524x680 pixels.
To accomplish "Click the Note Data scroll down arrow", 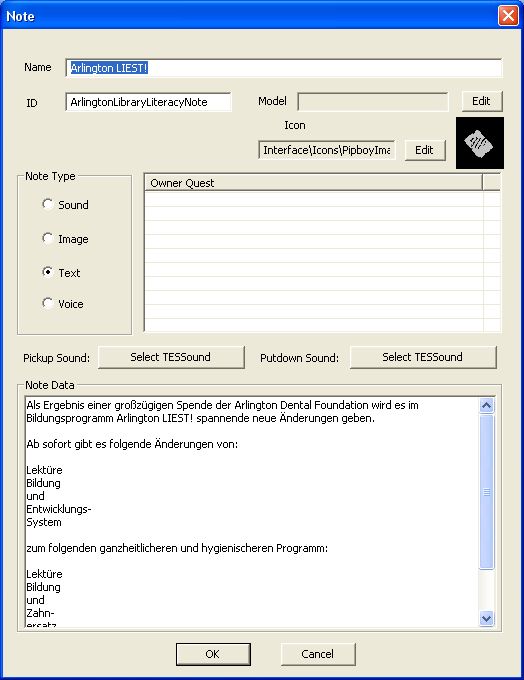I will pyautogui.click(x=487, y=618).
